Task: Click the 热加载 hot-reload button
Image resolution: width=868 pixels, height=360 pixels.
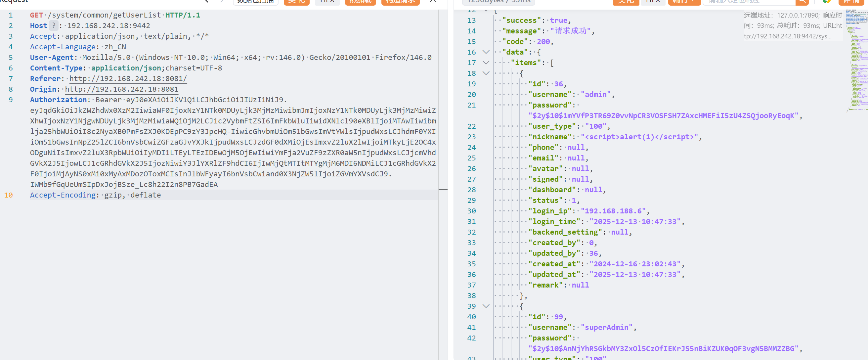Action: tap(360, 2)
